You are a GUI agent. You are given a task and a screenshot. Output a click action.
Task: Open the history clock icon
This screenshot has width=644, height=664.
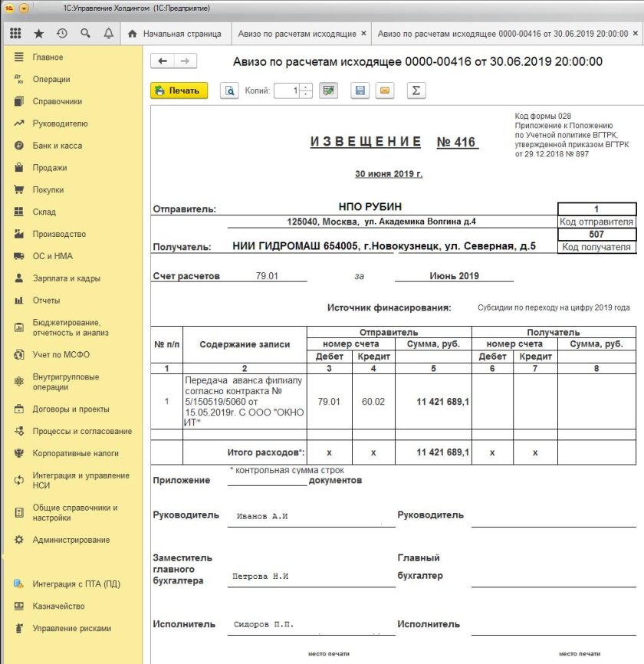click(x=61, y=34)
